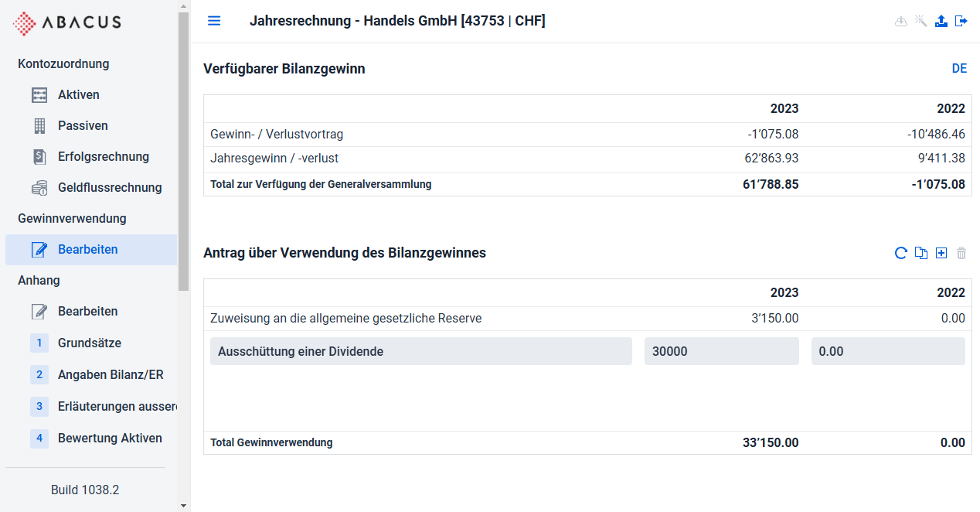Click the sidebar scrollbar down arrow
Image resolution: width=980 pixels, height=512 pixels.
pyautogui.click(x=183, y=506)
